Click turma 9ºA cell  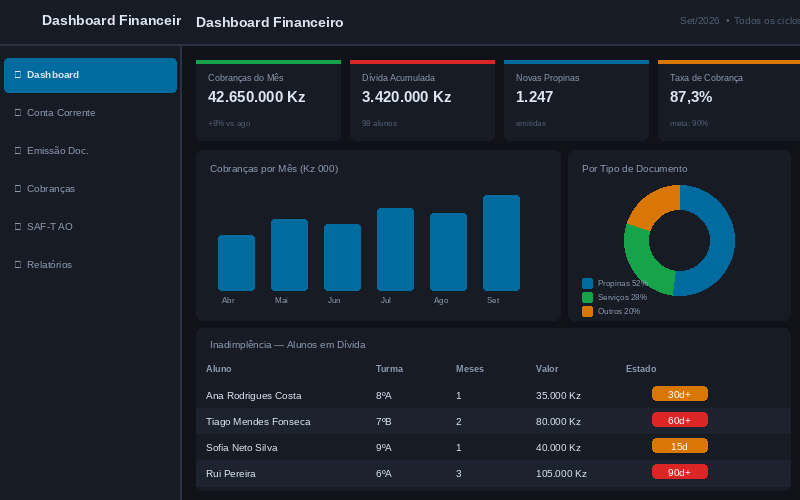[x=384, y=447]
